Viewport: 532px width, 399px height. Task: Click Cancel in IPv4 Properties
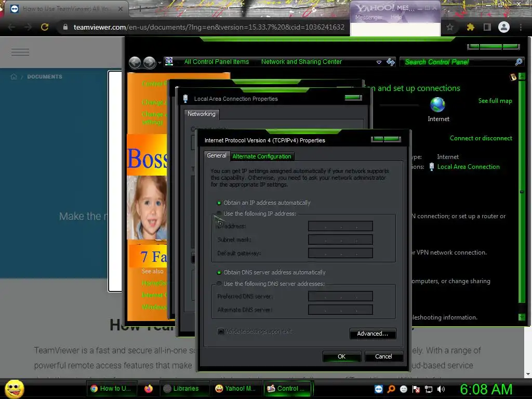[383, 356]
